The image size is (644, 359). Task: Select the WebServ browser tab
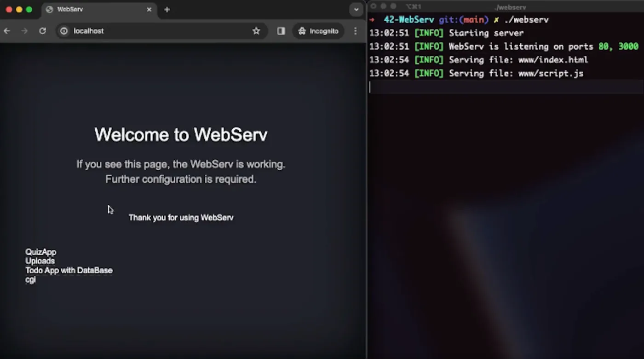[x=99, y=10]
